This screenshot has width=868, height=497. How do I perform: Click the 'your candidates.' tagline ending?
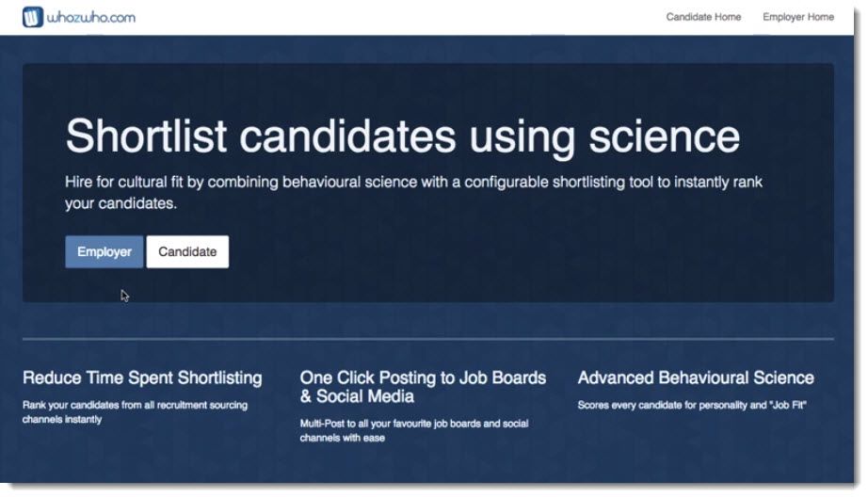(x=121, y=203)
